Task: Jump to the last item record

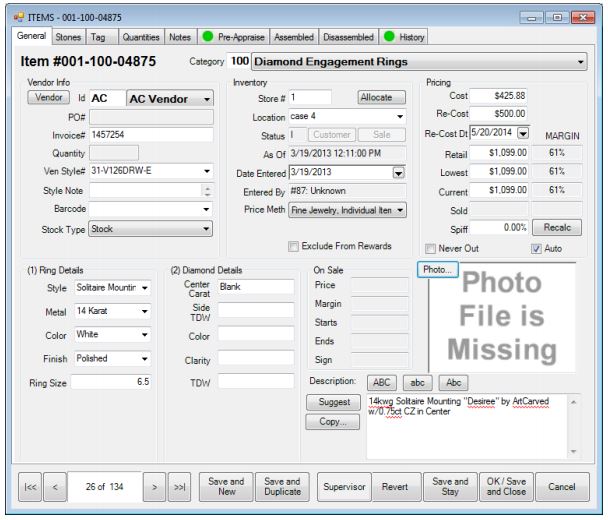Action: 180,487
